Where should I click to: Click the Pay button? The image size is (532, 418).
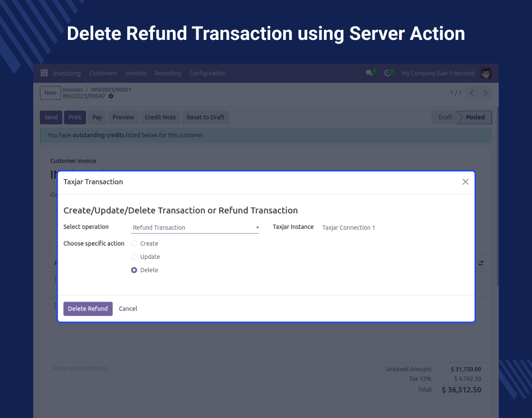[x=97, y=117]
